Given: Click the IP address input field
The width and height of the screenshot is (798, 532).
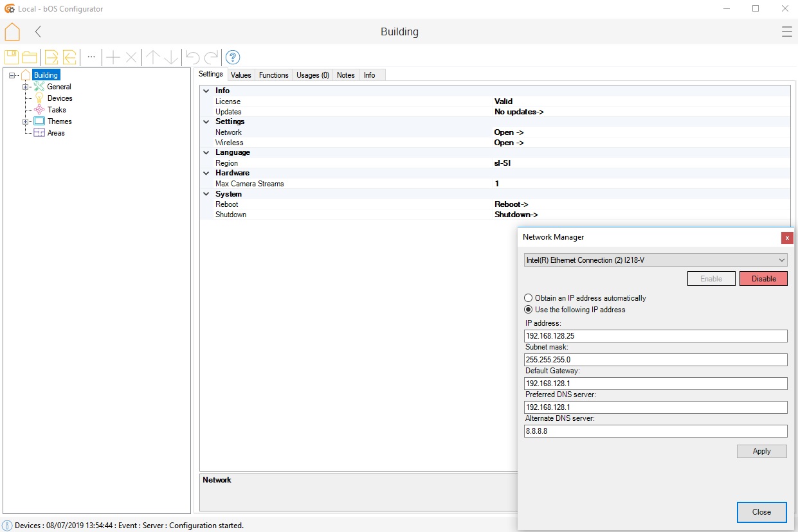Looking at the screenshot, I should click(x=656, y=336).
